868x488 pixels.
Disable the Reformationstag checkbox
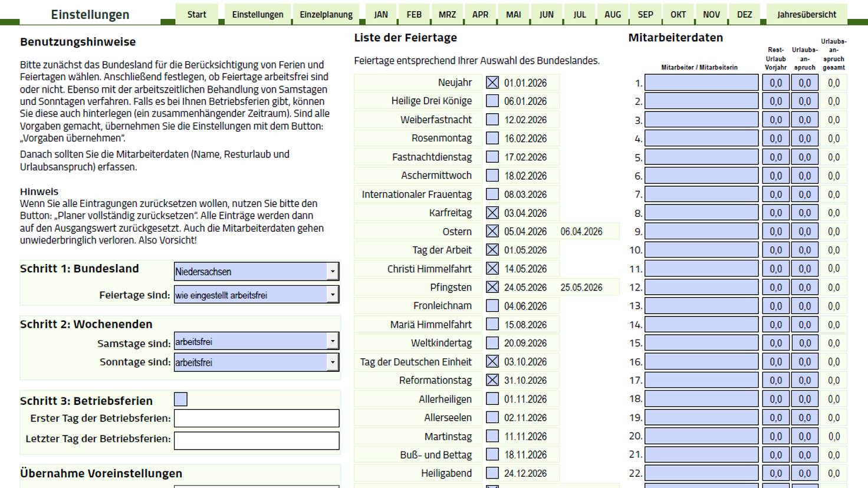click(492, 380)
